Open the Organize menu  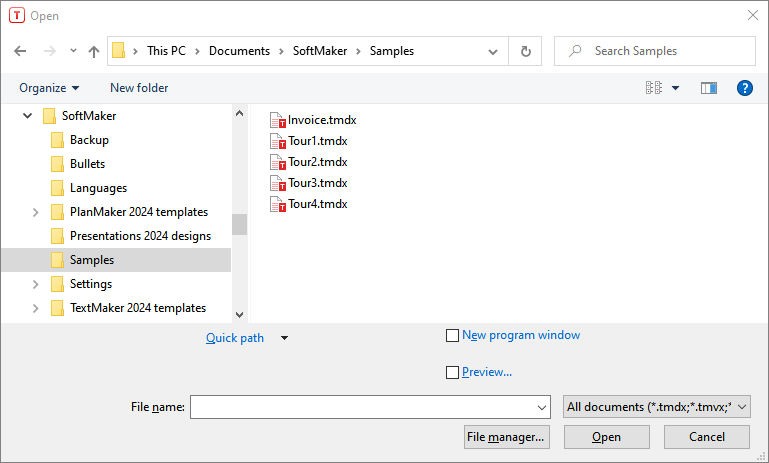pos(49,88)
